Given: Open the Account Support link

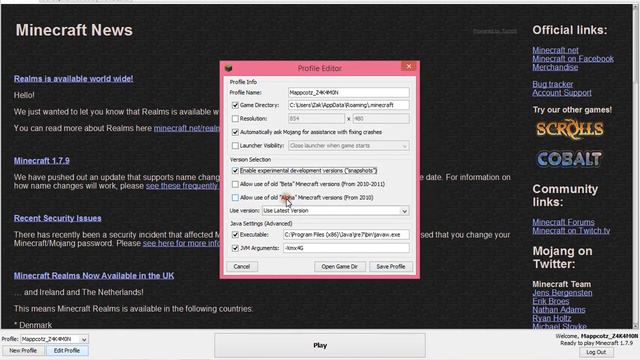Looking at the screenshot, I should [x=562, y=93].
